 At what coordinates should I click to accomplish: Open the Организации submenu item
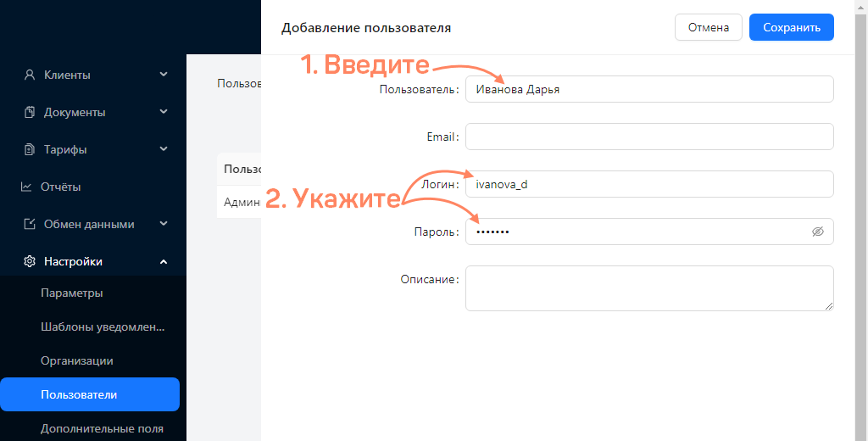coord(77,360)
